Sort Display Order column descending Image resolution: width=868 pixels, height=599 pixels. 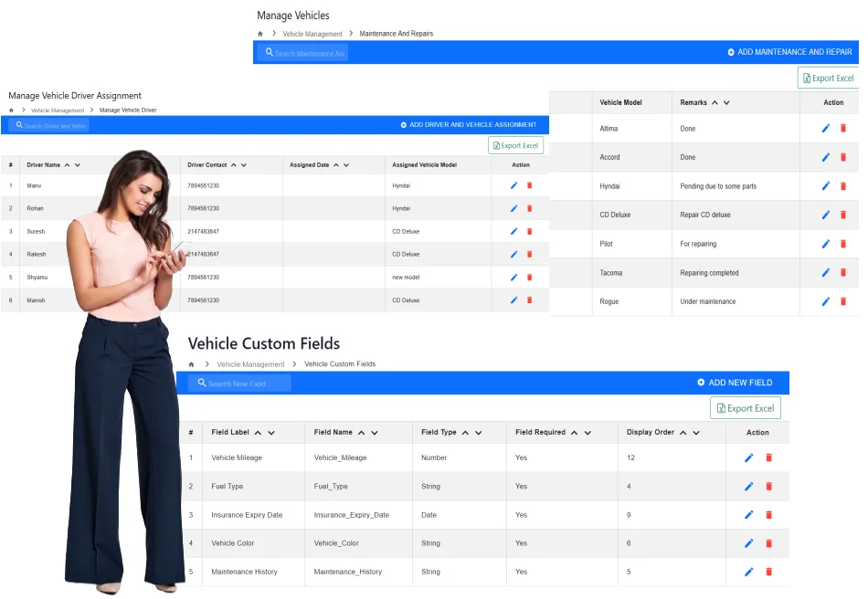[x=696, y=433]
